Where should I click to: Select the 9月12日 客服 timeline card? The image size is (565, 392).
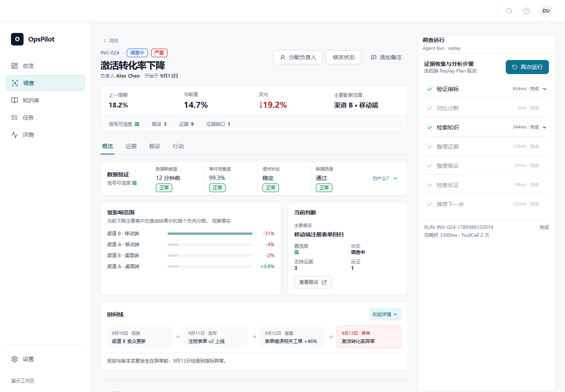click(292, 337)
